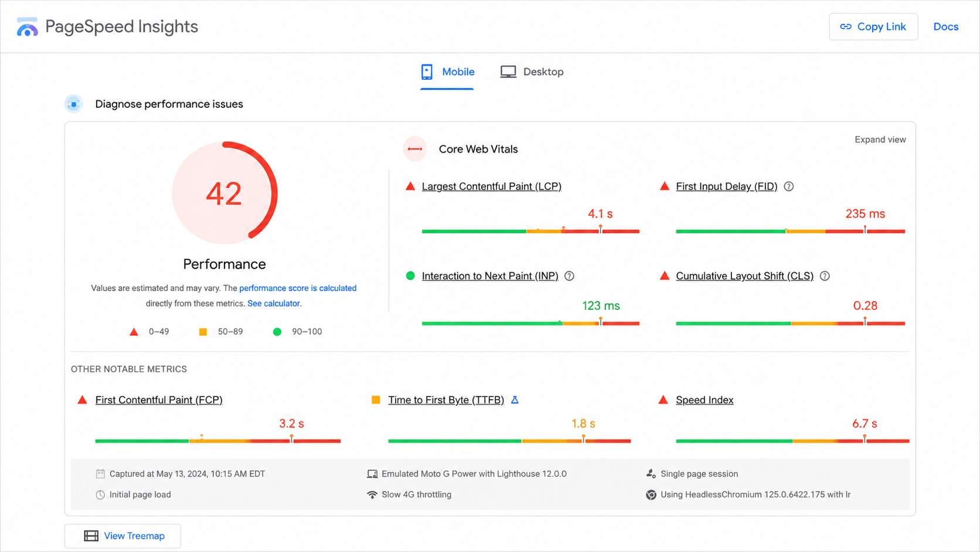This screenshot has height=552, width=980.
Task: Click the 235 ms FID value
Action: pyautogui.click(x=865, y=214)
